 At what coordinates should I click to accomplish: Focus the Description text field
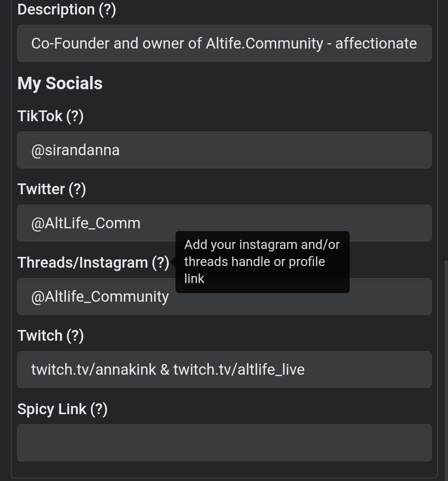tap(224, 44)
